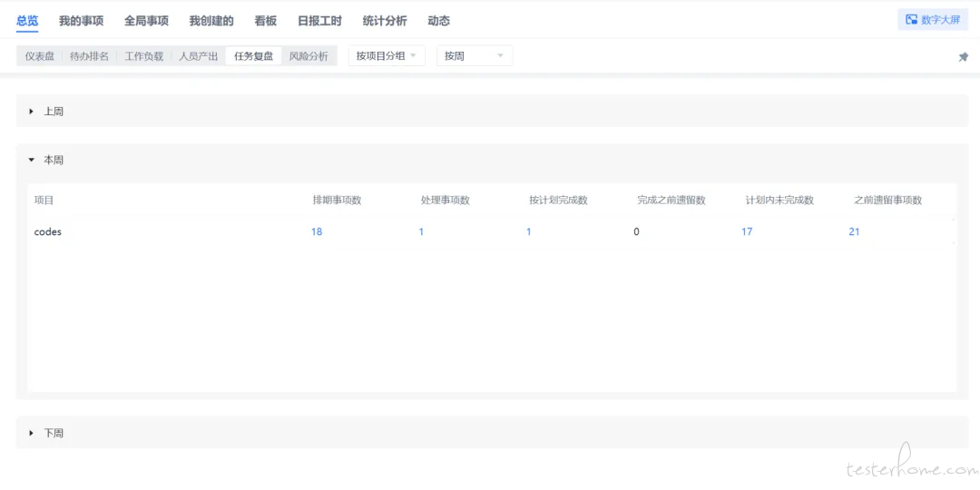Screen dimensions: 980x490
Task: Click the 之前遗留事项数 value 21
Action: 855,232
